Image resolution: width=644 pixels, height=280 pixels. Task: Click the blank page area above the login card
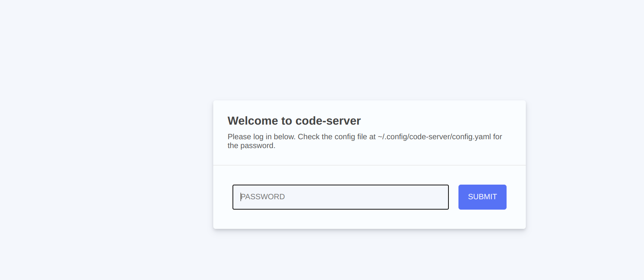point(370,50)
